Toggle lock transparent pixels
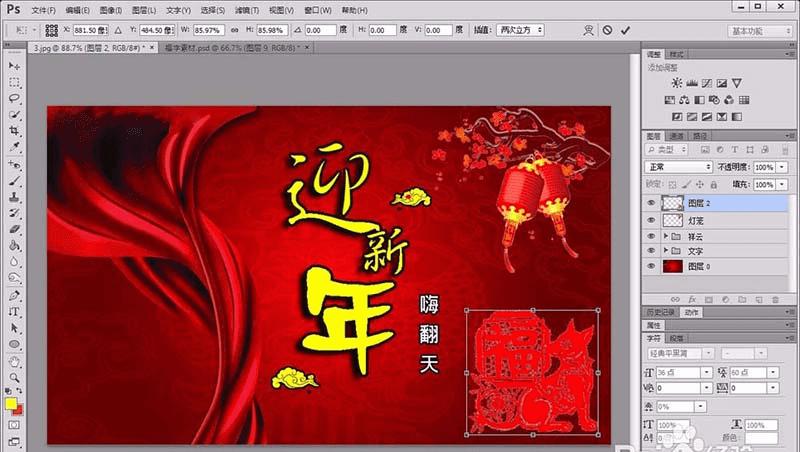Image resolution: width=800 pixels, height=452 pixels. tap(672, 185)
